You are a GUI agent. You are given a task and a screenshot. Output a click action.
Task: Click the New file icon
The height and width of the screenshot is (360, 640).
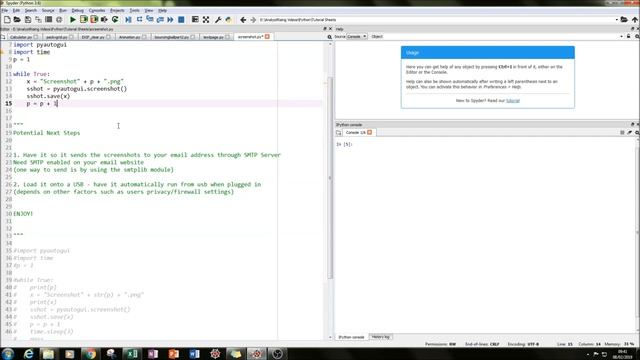tap(7, 20)
